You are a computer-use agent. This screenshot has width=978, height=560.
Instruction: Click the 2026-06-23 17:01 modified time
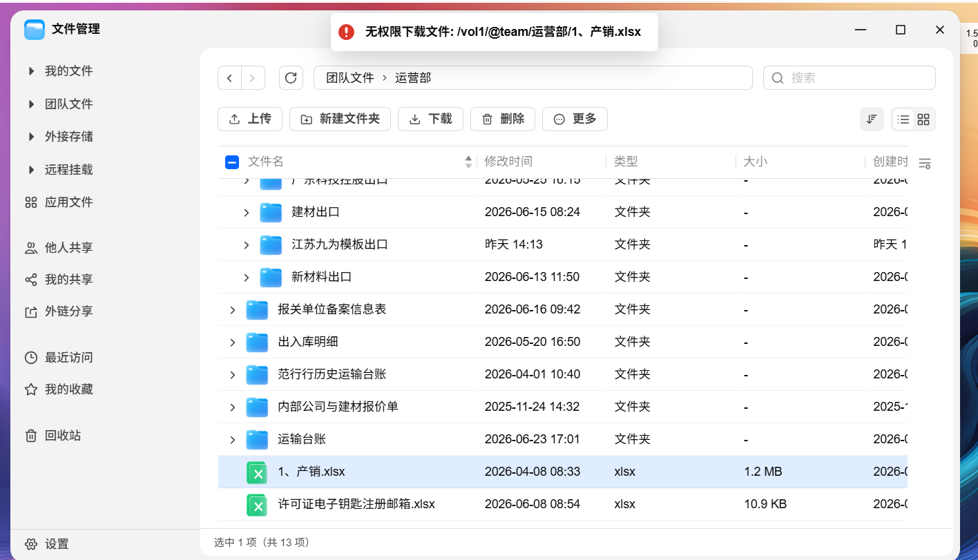[x=533, y=439]
